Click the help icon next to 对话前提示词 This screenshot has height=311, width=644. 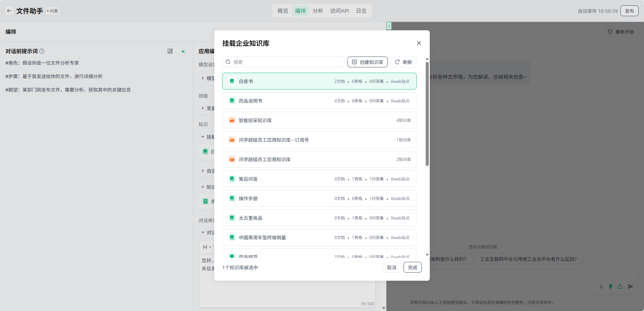(x=42, y=51)
